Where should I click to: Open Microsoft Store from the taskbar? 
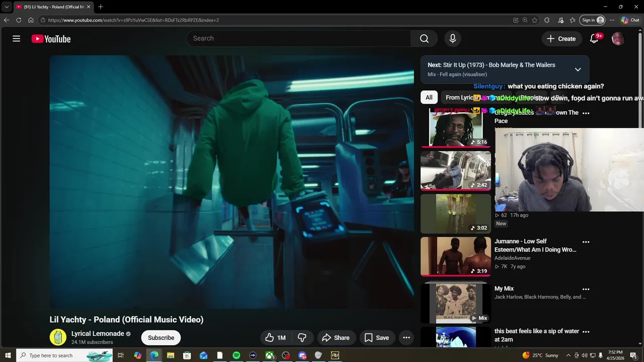tap(187, 355)
